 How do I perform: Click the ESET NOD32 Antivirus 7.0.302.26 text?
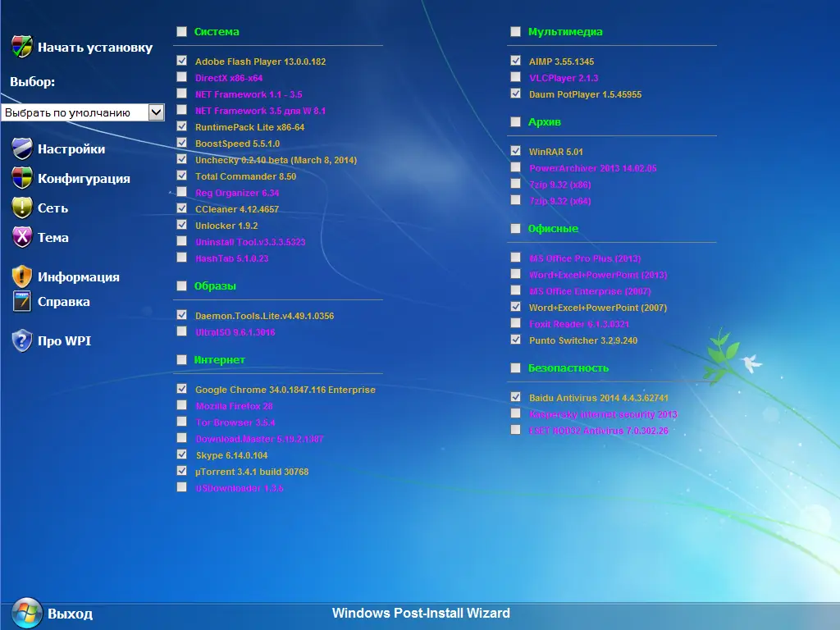coord(598,431)
